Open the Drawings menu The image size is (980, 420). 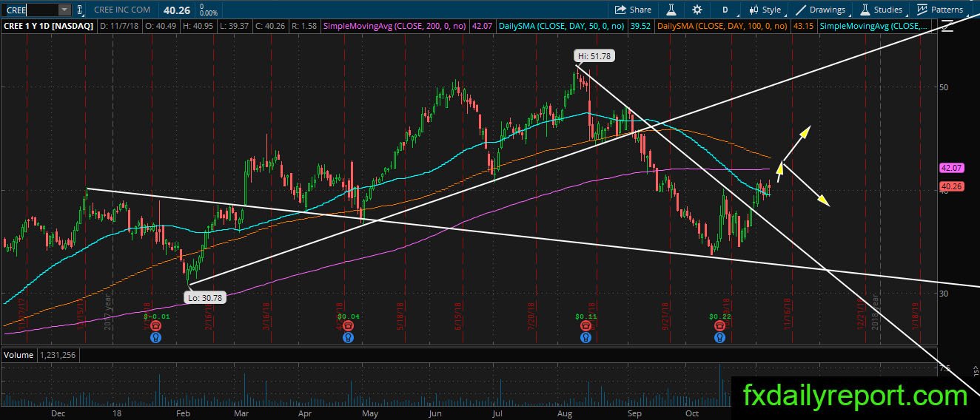[x=820, y=10]
